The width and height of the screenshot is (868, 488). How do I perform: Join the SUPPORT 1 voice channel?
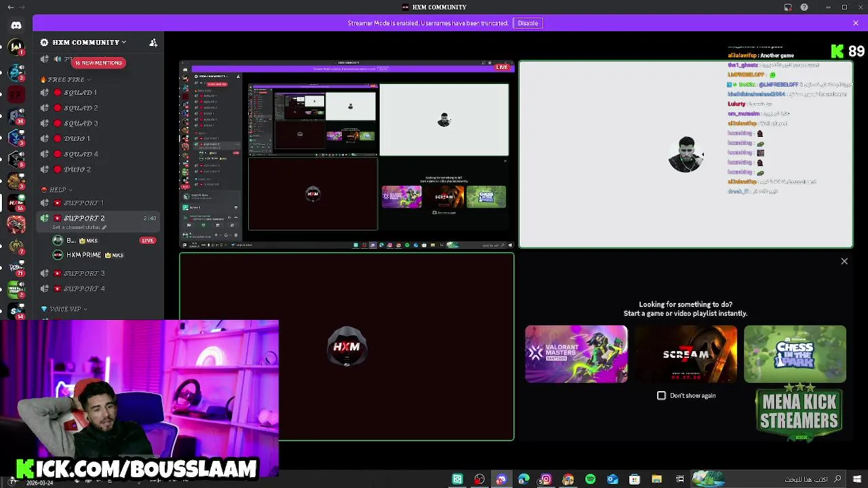100,203
